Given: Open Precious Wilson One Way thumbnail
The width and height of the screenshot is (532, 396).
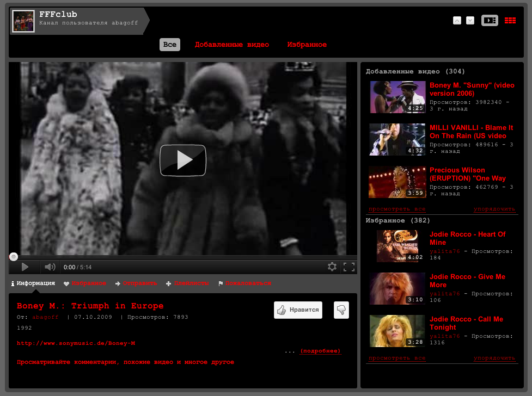Looking at the screenshot, I should click(397, 182).
